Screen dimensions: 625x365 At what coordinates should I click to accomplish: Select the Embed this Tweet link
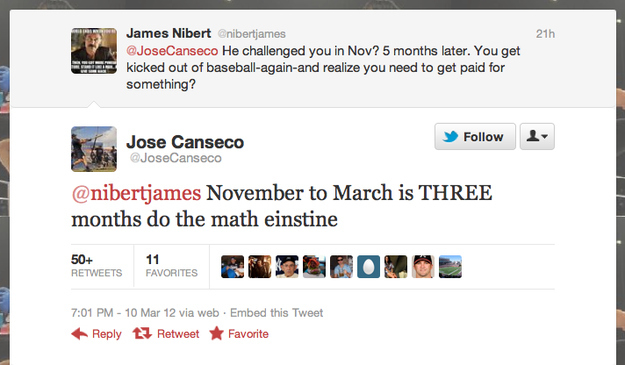coord(277,313)
